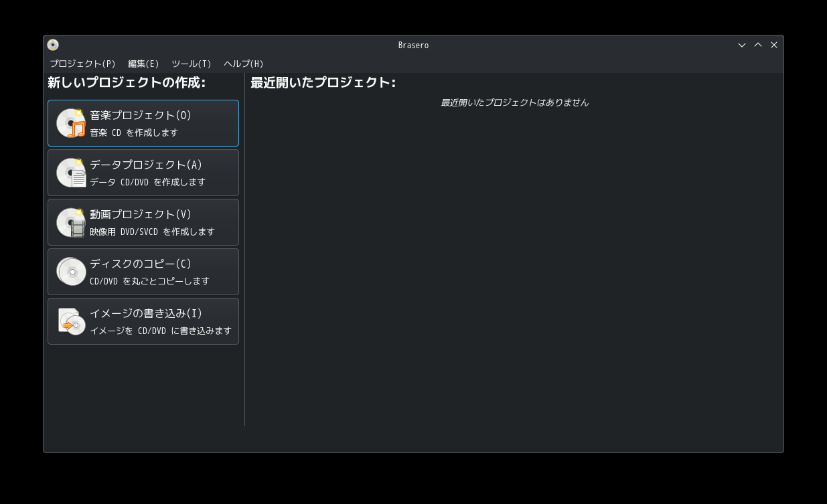This screenshot has width=827, height=504.
Task: Click the audio CD icon with music note
Action: pos(71,123)
